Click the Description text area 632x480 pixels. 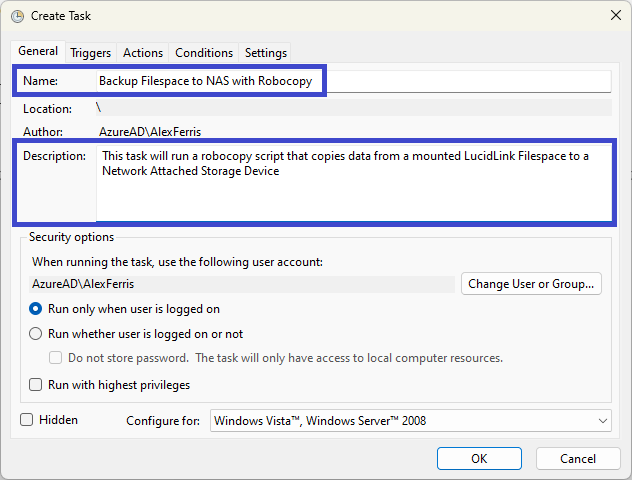point(354,183)
